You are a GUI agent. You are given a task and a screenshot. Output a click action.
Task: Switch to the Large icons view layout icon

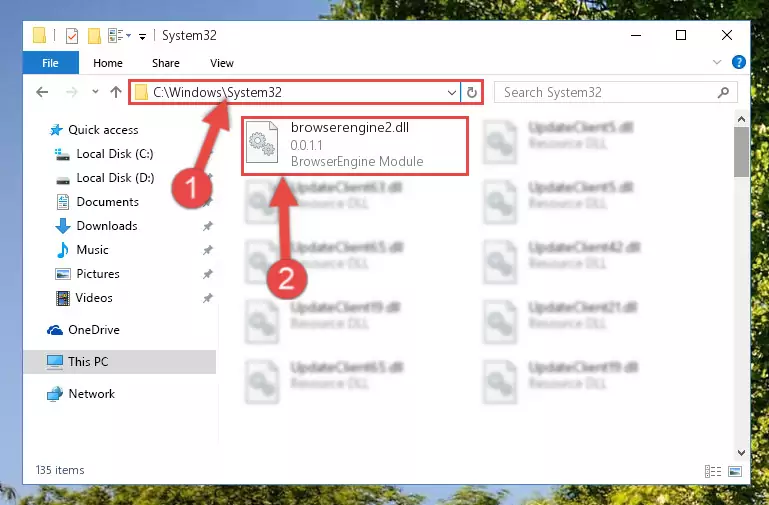click(x=735, y=472)
